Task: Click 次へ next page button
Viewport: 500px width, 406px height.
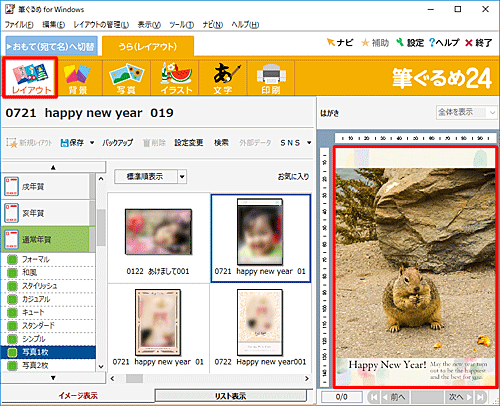Action: 460,397
